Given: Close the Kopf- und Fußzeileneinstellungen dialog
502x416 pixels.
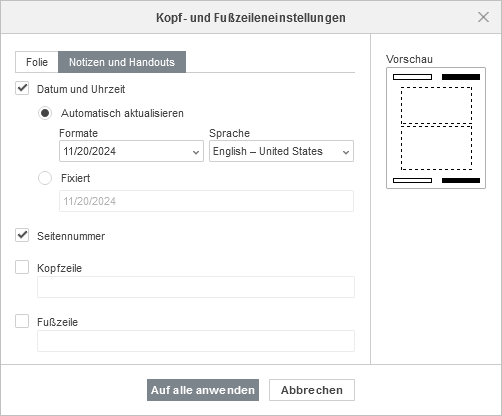Looking at the screenshot, I should click(x=483, y=17).
